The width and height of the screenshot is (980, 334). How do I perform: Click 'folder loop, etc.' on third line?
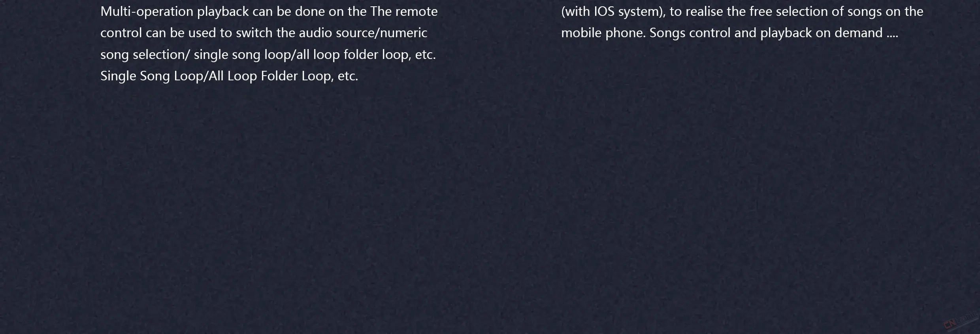coord(390,55)
